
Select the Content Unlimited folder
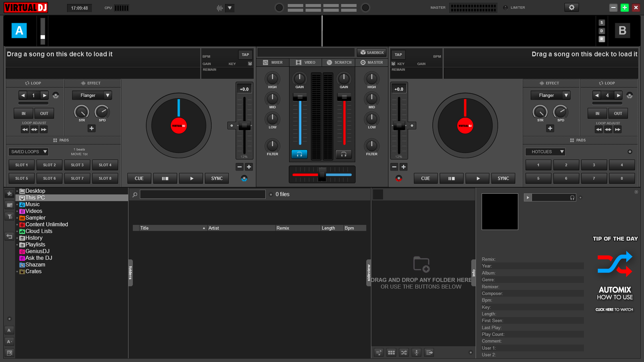click(x=47, y=225)
